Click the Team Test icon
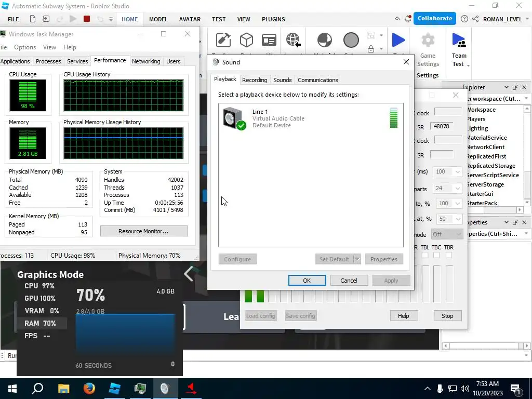Screen dimensions: 532x399 (x=459, y=40)
